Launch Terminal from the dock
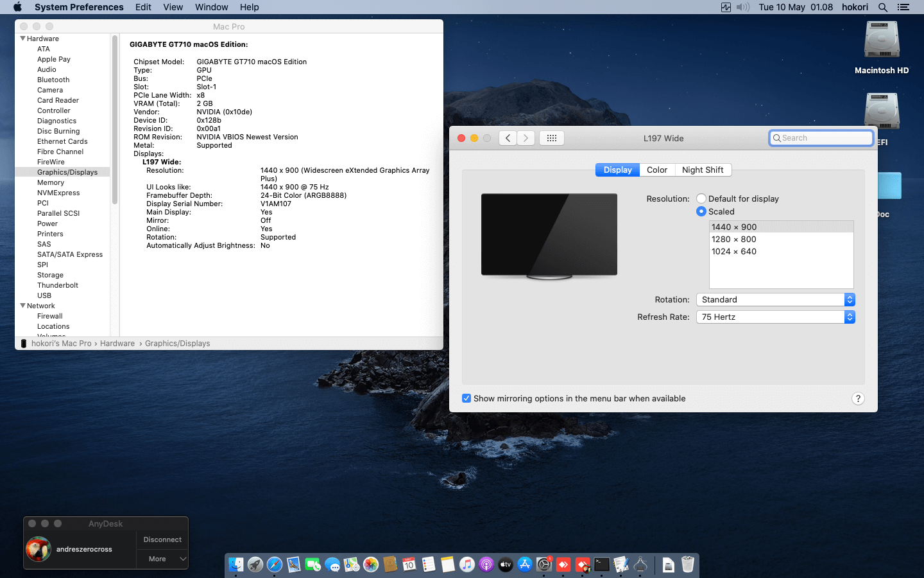924x578 pixels. click(x=602, y=565)
